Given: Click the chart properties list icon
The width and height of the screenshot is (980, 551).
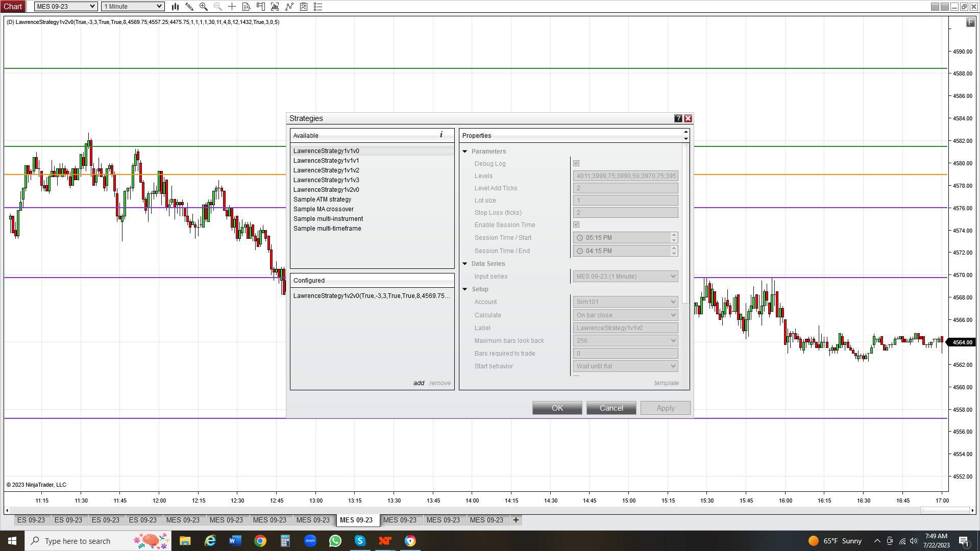Looking at the screenshot, I should pyautogui.click(x=318, y=7).
